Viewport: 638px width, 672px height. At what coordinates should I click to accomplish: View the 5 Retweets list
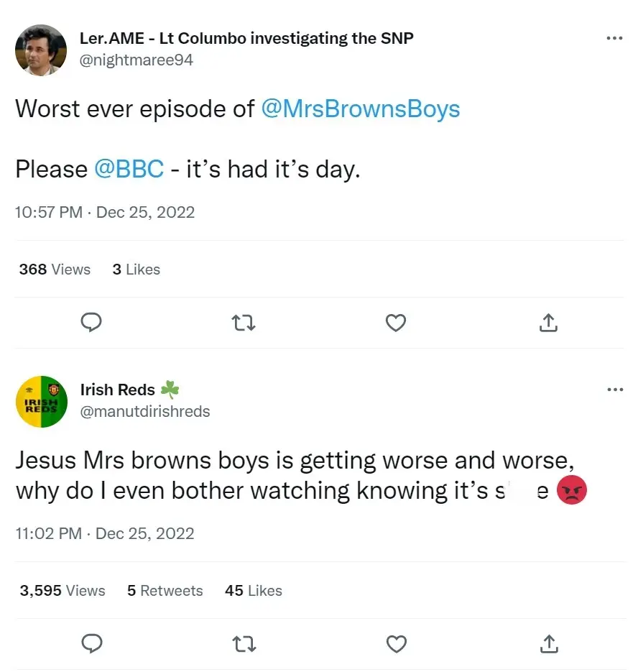(165, 591)
